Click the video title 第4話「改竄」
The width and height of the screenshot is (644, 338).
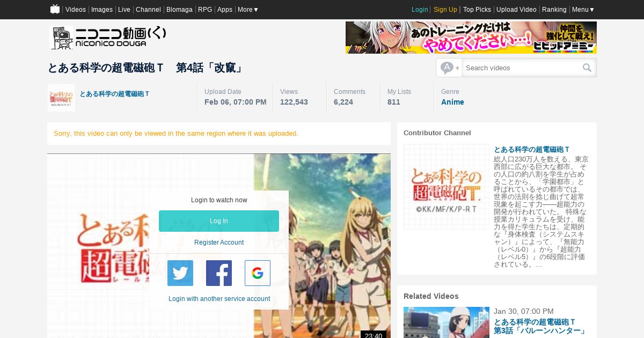click(145, 68)
